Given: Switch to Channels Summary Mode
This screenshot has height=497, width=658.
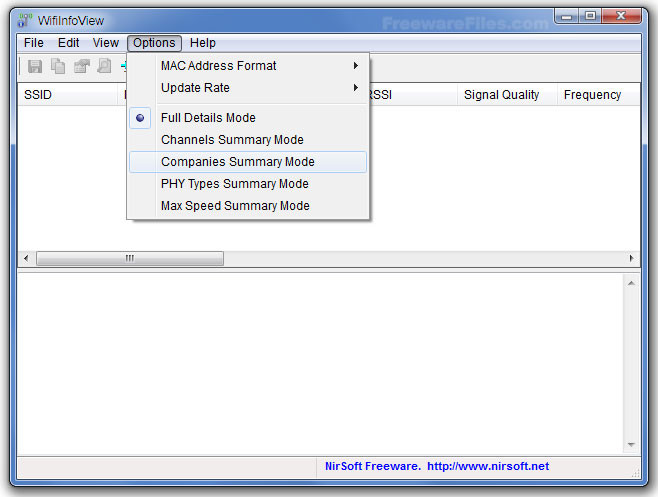Looking at the screenshot, I should [x=248, y=140].
